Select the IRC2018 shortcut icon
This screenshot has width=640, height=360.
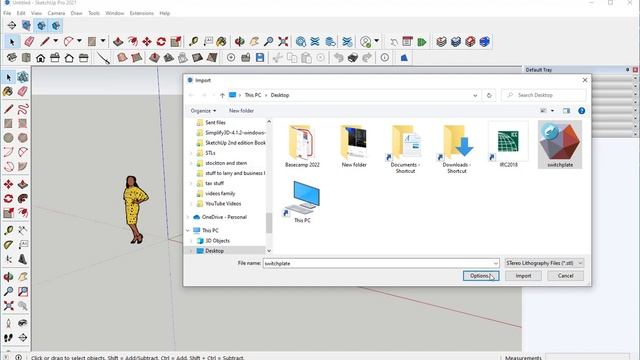pyautogui.click(x=508, y=145)
